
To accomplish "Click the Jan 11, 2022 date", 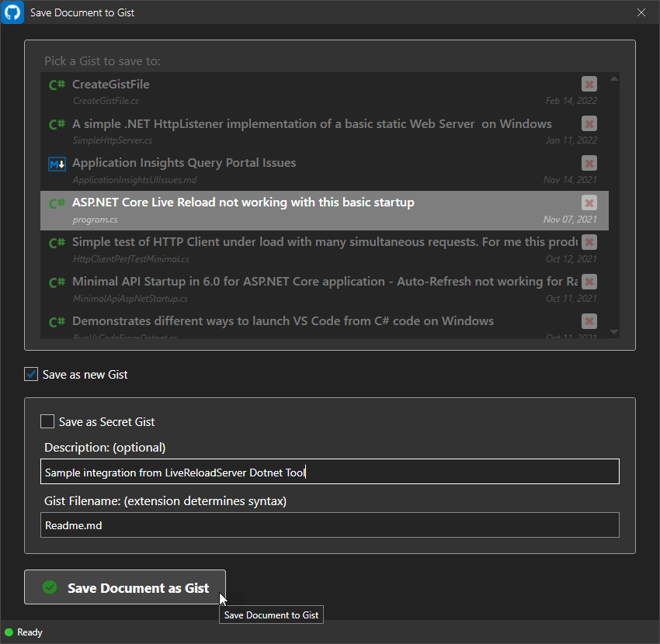I will coord(571,140).
